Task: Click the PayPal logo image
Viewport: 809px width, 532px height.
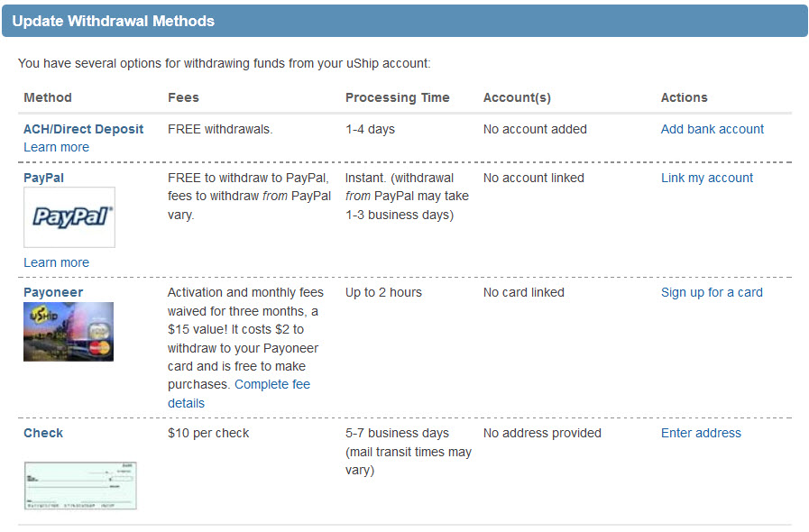Action: [x=69, y=217]
